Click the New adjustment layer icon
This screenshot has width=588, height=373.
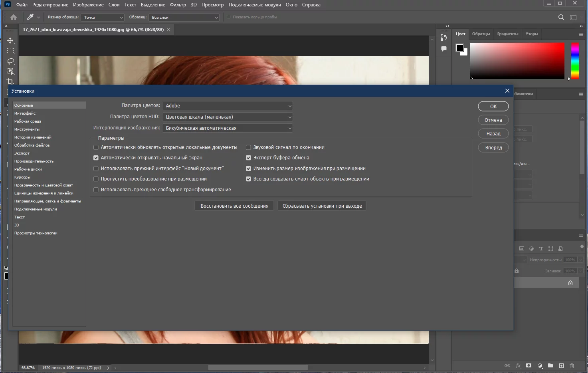pos(540,365)
